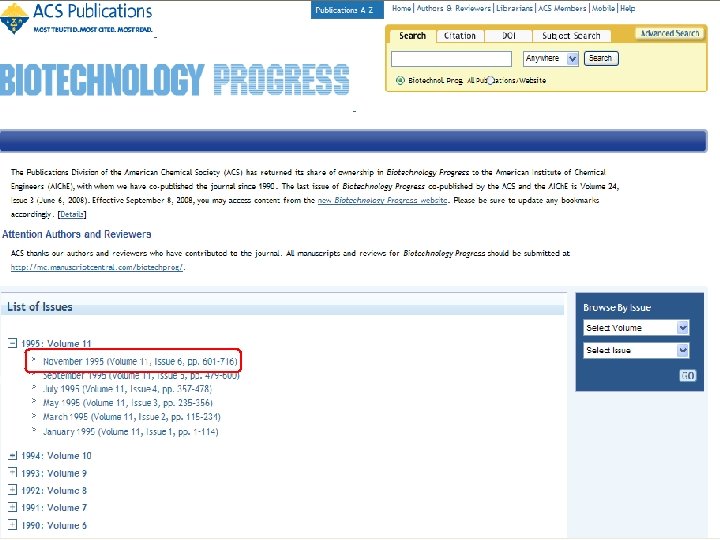Select All Publications/Website radio button

490,80
